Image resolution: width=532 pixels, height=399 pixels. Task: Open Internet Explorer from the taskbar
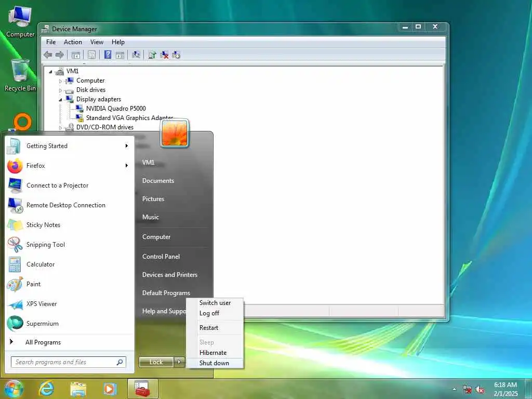(46, 389)
